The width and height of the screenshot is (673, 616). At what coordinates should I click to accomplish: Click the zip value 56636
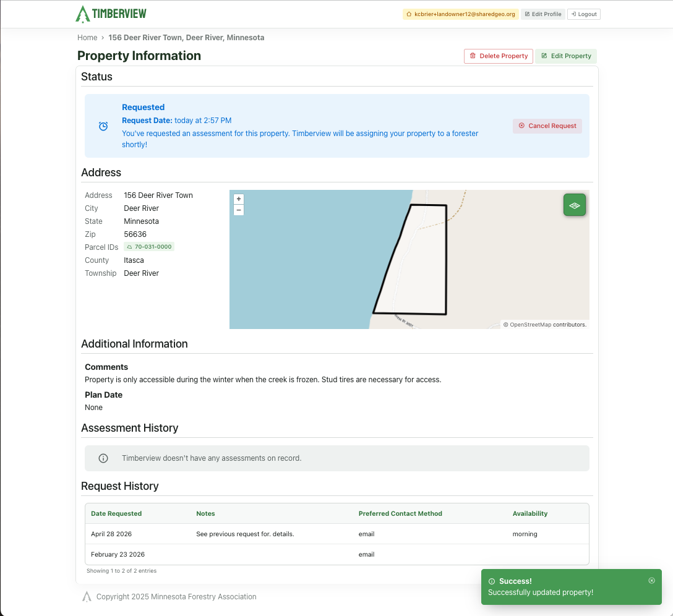click(x=135, y=234)
